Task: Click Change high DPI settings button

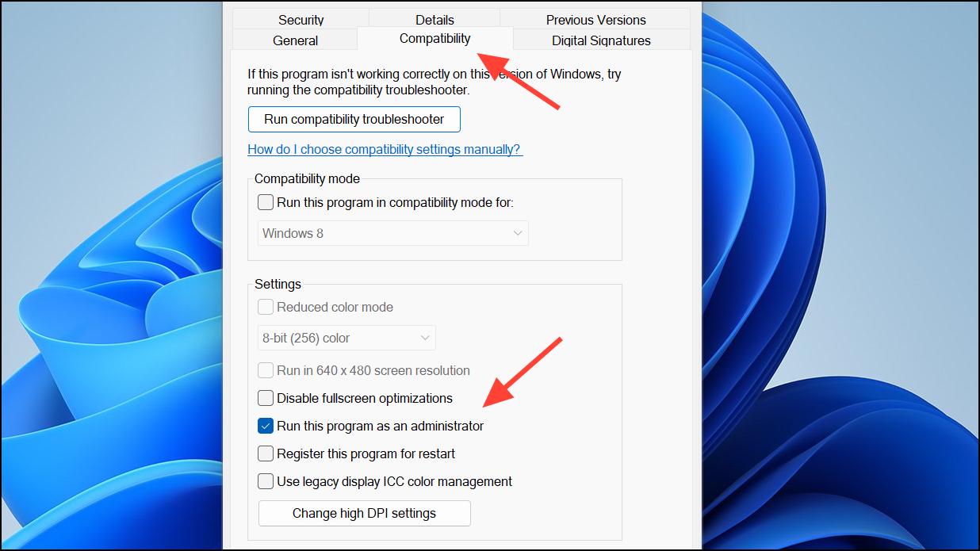Action: (x=365, y=513)
